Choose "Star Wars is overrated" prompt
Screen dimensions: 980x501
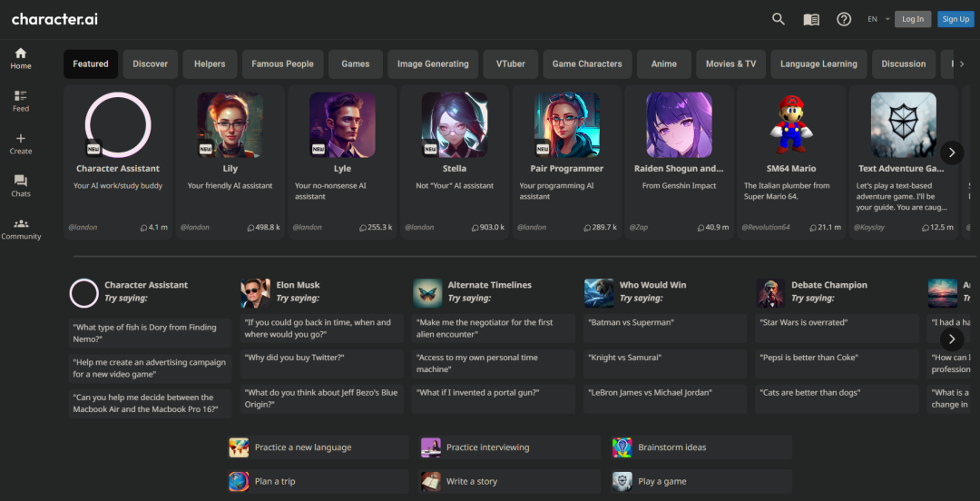point(837,329)
